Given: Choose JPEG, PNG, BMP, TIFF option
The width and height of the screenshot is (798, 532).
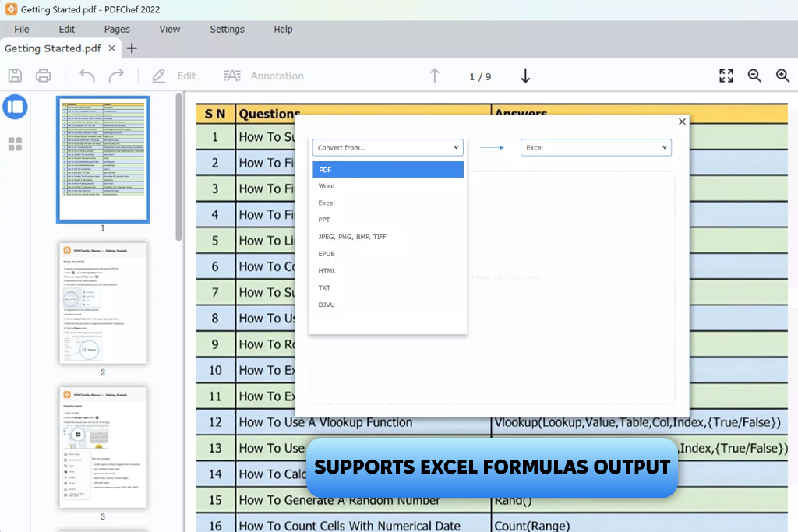Looking at the screenshot, I should 388,237.
